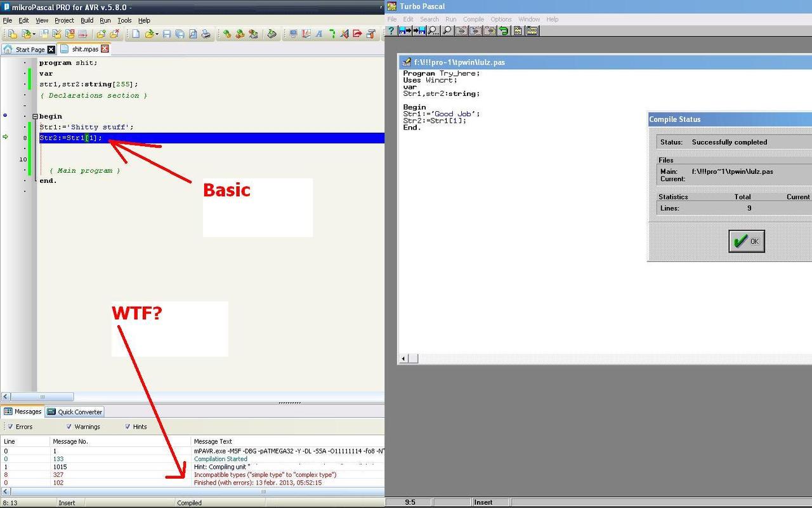
Task: Click the Print icon in mikroPascal toolbar
Action: (x=206, y=34)
